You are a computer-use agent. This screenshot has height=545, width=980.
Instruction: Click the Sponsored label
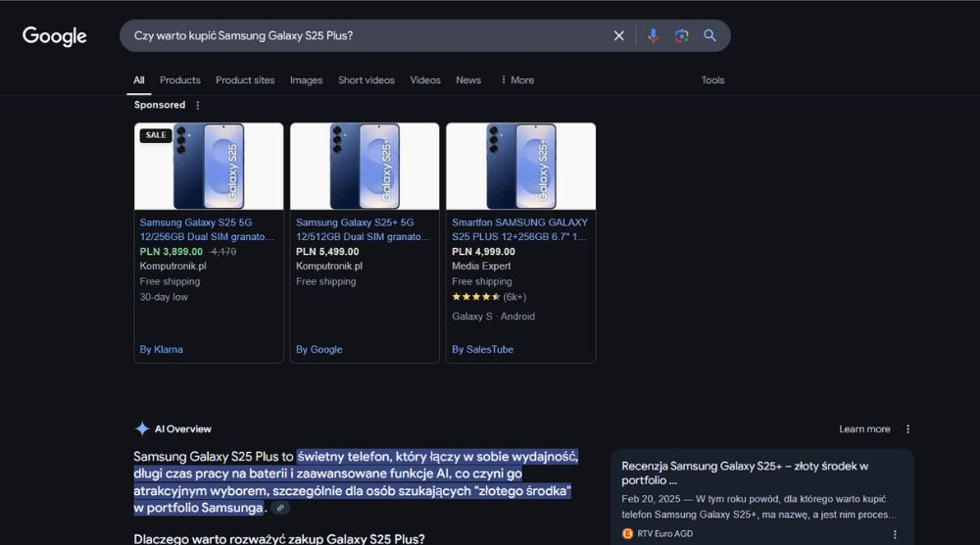[160, 105]
